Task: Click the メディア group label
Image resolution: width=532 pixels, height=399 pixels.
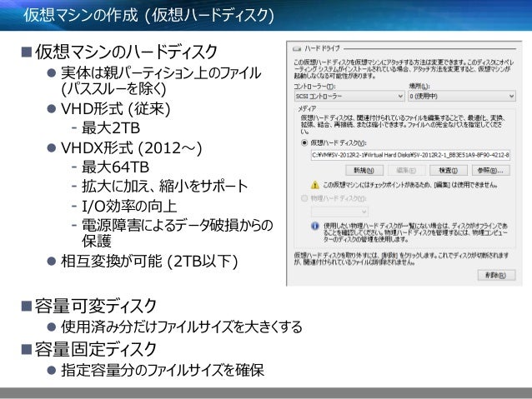Action: point(307,108)
